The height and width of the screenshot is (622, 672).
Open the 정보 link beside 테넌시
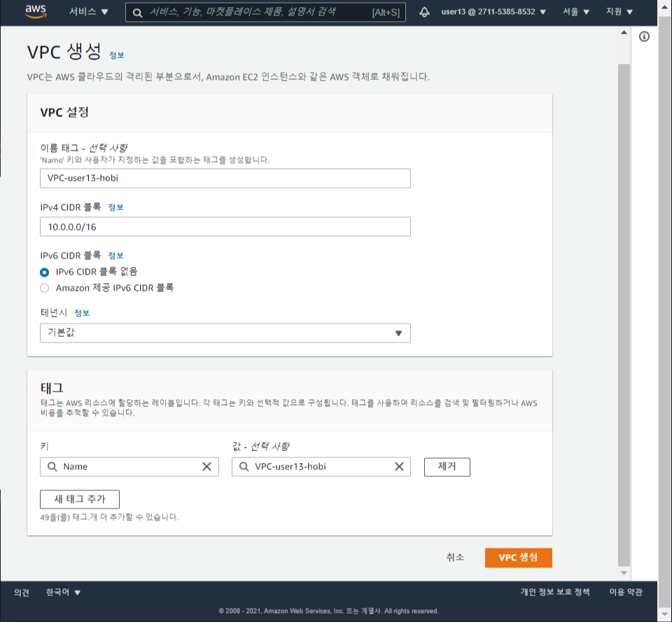(x=82, y=313)
